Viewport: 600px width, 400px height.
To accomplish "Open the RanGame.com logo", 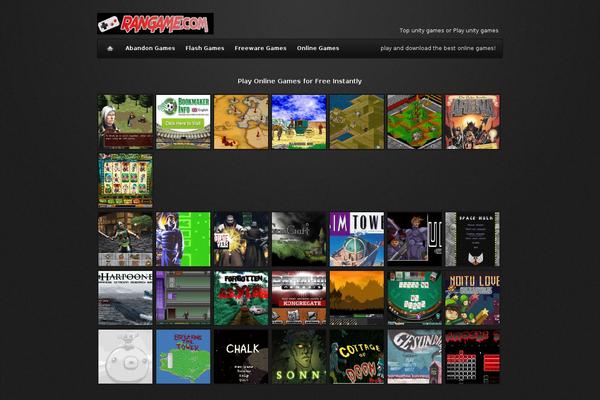I will (155, 24).
